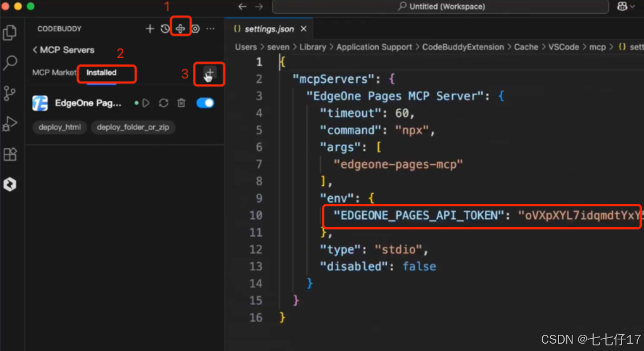The height and width of the screenshot is (351, 644).
Task: Run the EdgeOne Pages MCP server
Action: 146,103
